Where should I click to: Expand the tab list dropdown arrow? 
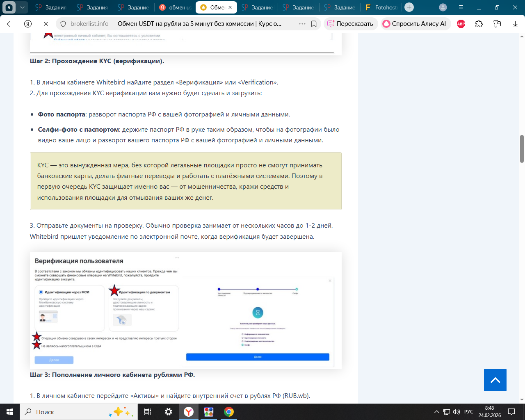(x=22, y=7)
